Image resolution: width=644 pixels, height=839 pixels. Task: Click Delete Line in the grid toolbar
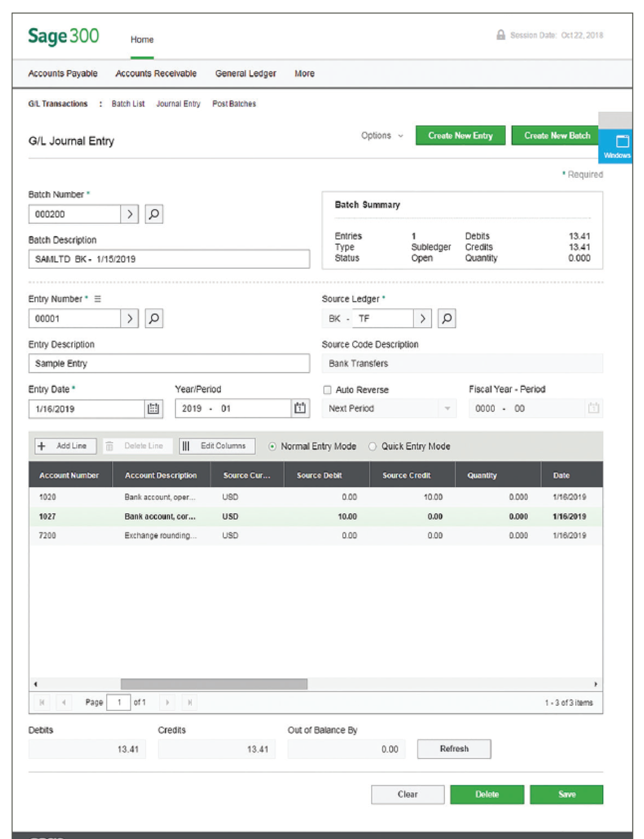pos(137,446)
